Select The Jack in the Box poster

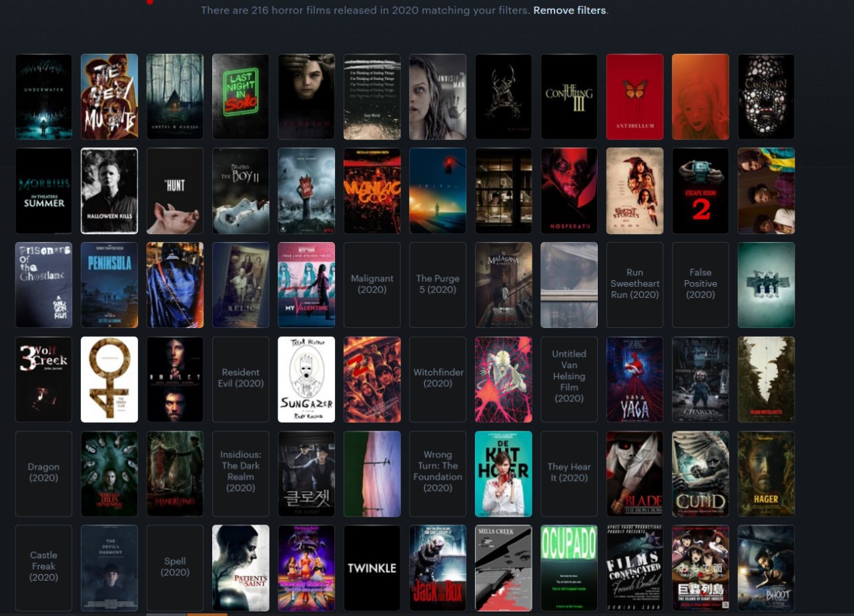pyautogui.click(x=438, y=568)
